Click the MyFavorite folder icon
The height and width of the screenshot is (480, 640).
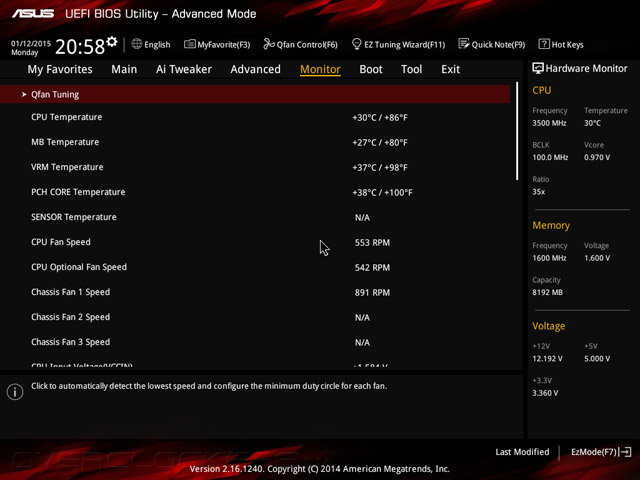[x=189, y=44]
